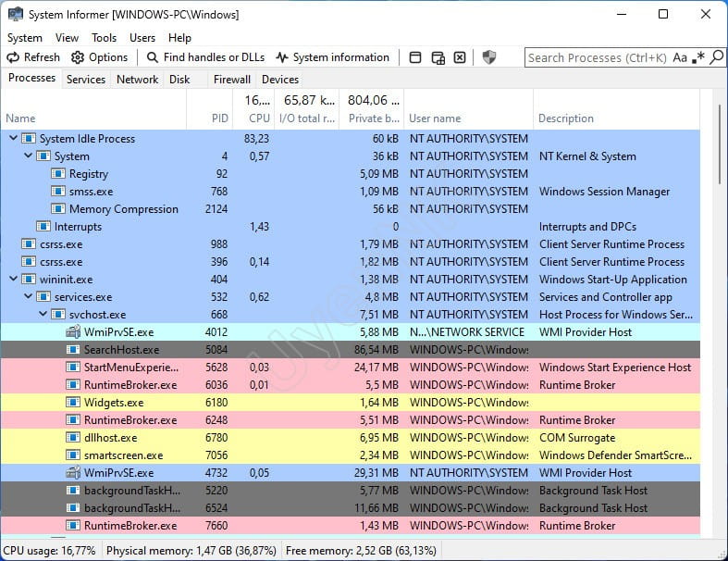Collapse the System Idle Process tree node
The height and width of the screenshot is (561, 728).
pos(14,138)
